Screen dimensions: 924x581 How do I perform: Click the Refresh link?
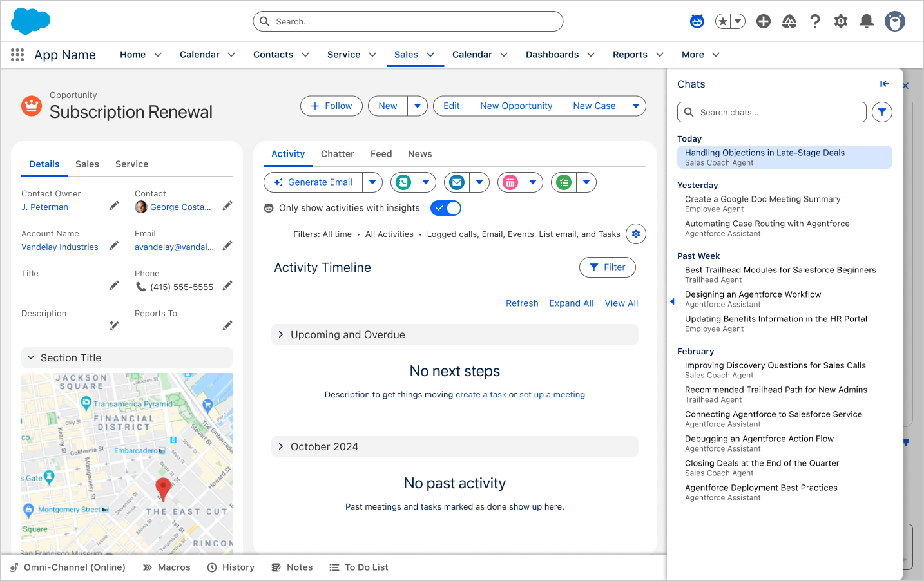(522, 303)
